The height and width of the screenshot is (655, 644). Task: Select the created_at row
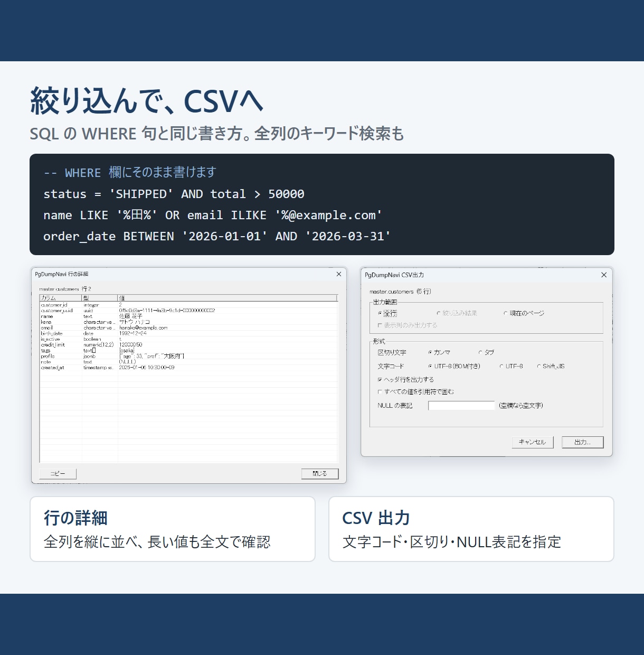point(188,367)
